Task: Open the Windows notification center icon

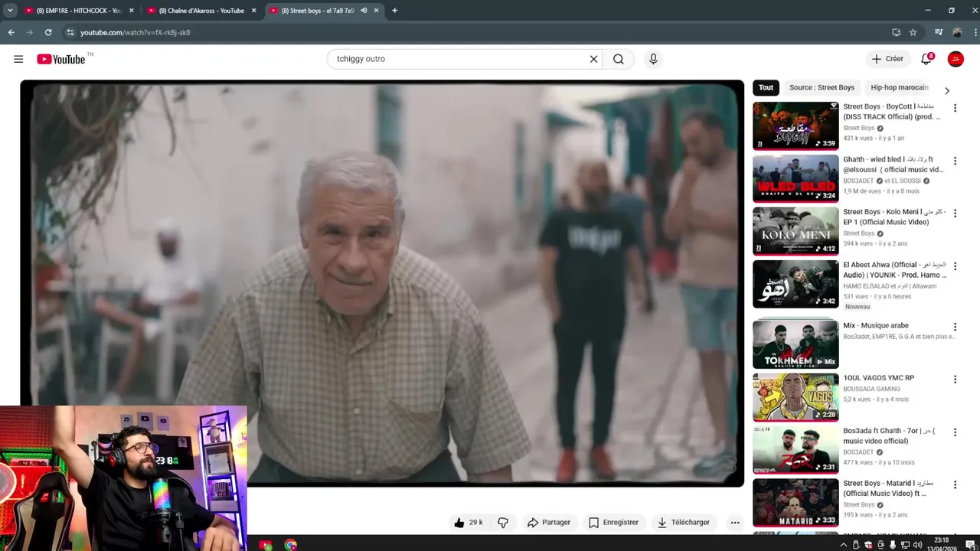Action: [x=971, y=545]
